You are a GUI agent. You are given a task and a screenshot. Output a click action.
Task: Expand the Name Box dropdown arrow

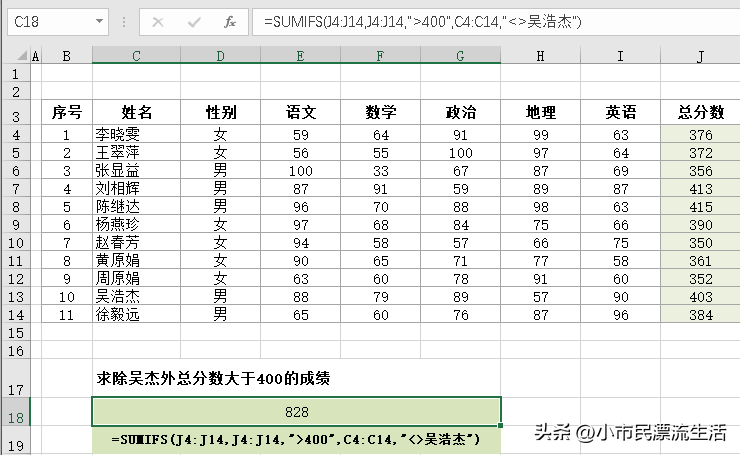coord(99,21)
